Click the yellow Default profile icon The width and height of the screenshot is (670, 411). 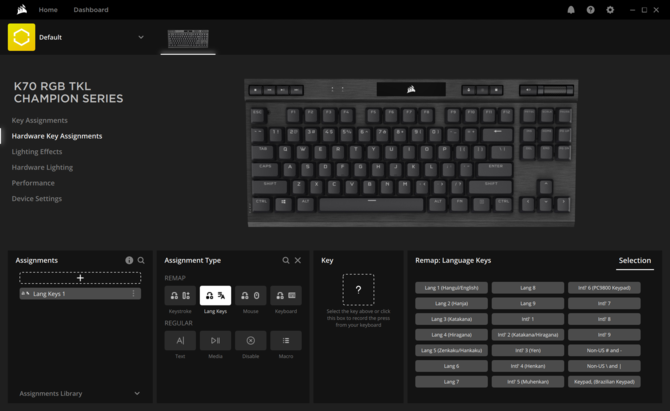[x=21, y=37]
